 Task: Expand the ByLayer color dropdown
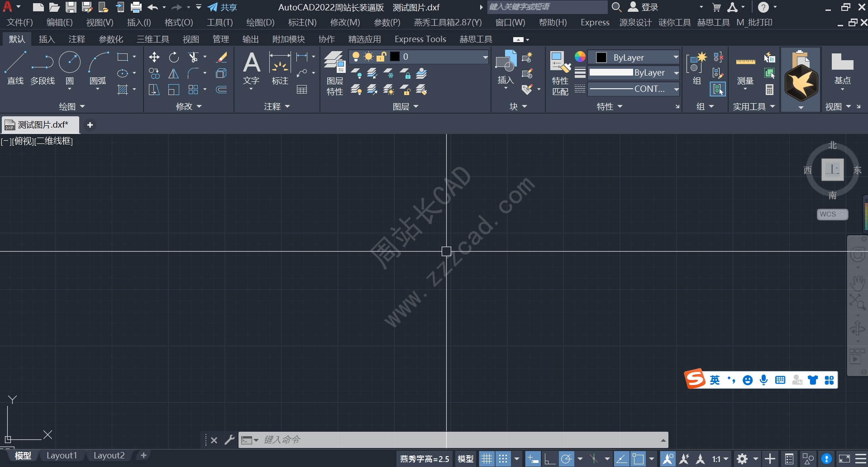(676, 57)
